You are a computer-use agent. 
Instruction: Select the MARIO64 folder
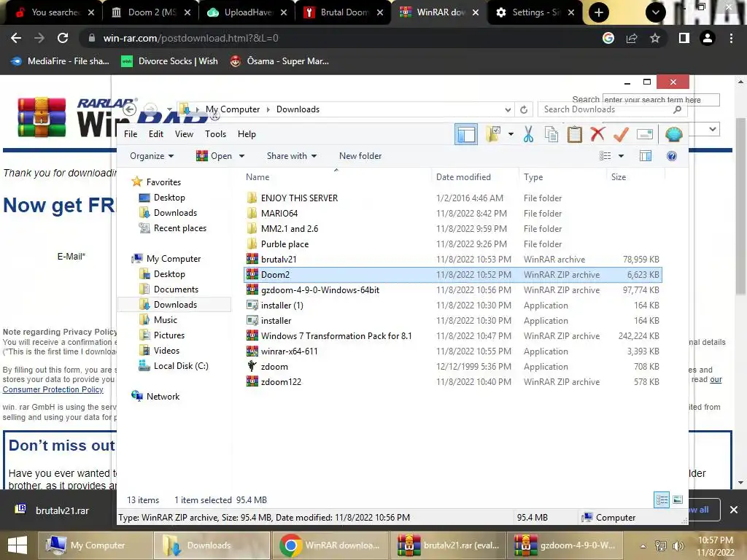[x=452, y=214]
